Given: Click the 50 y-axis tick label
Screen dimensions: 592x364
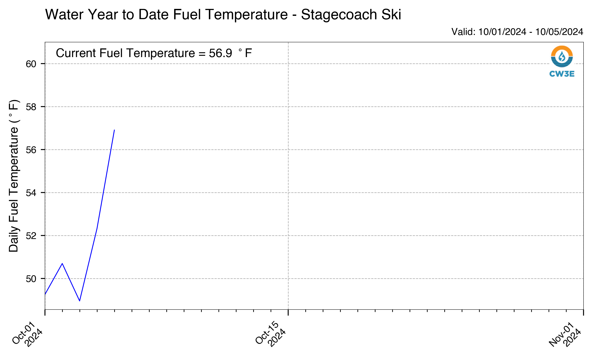Looking at the screenshot, I should (x=31, y=279).
